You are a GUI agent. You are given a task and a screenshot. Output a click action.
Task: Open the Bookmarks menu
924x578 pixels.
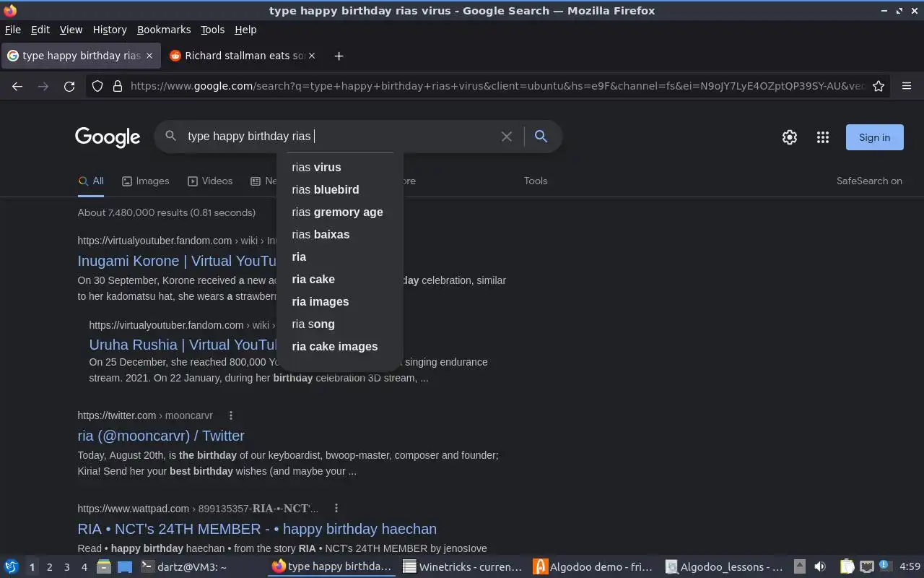click(164, 30)
